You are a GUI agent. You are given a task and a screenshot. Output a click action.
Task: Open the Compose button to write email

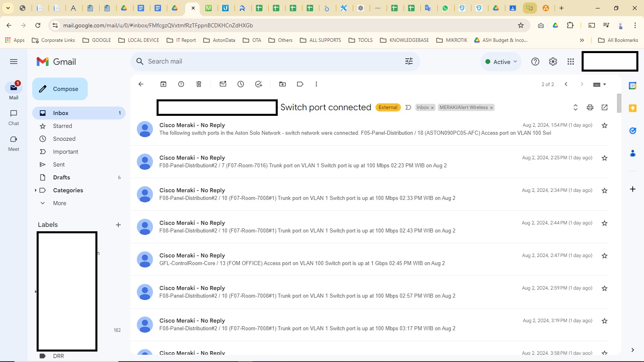[60, 89]
